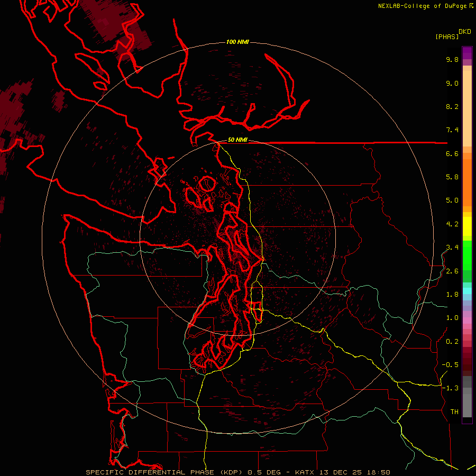
Task: Click the 0.2 legend value
Action: pos(452,342)
